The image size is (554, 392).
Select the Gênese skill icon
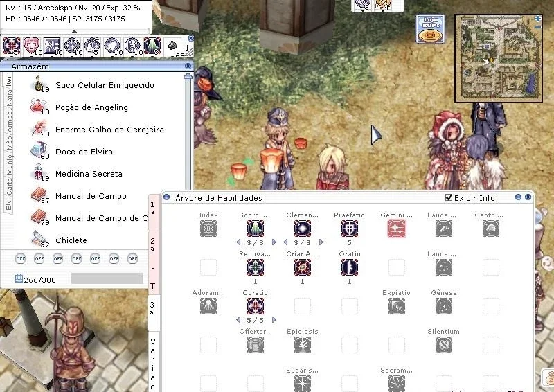tap(444, 306)
